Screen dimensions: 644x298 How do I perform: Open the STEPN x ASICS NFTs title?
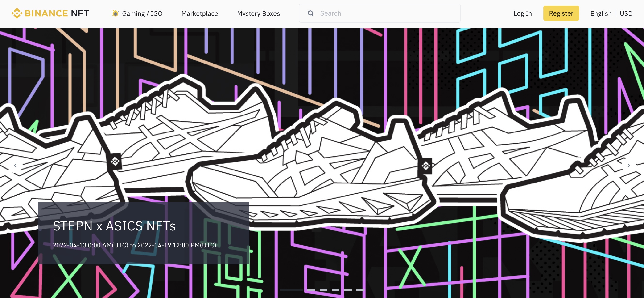point(114,226)
